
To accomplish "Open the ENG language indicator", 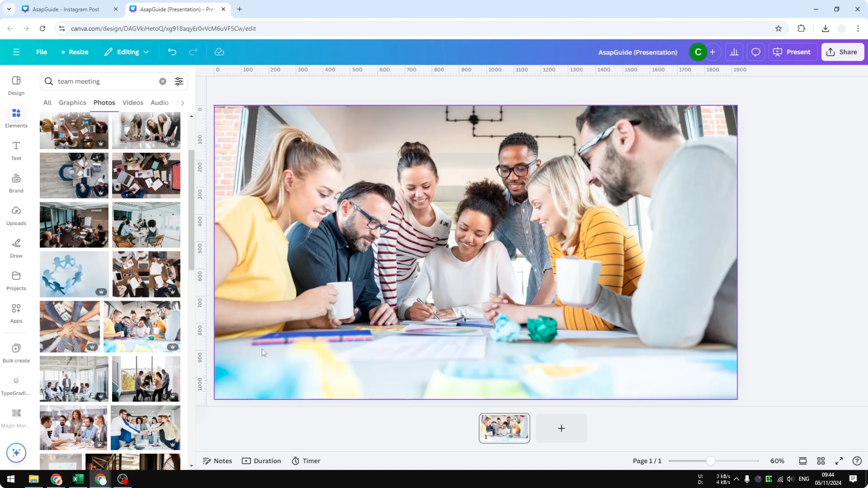I will [804, 479].
